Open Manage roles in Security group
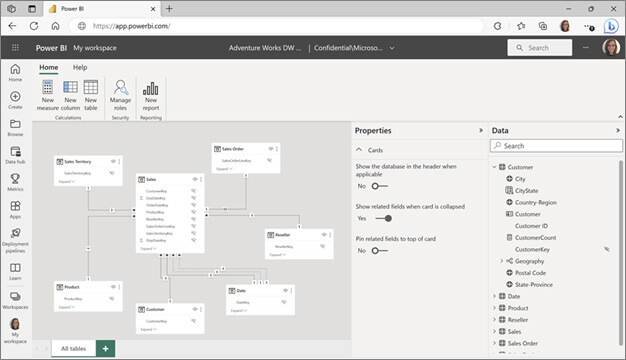The image size is (626, 360). pyautogui.click(x=120, y=95)
